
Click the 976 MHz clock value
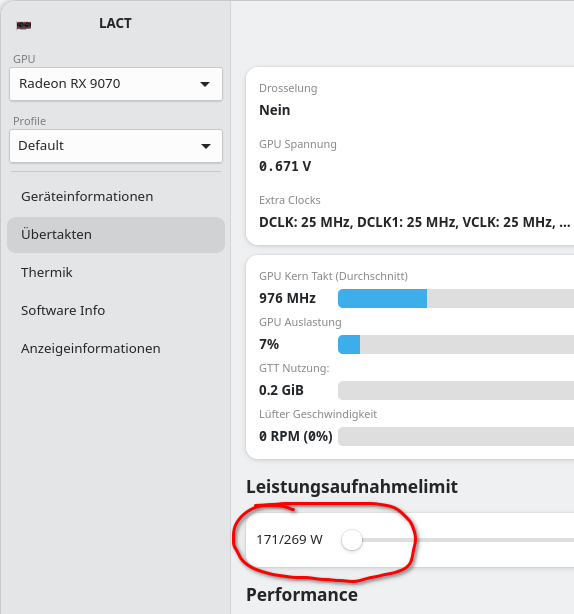(x=287, y=298)
